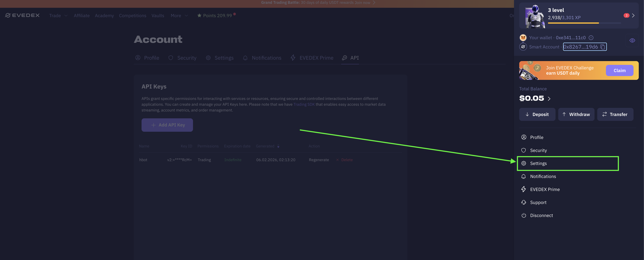Expand the level rewards chevron
Image resolution: width=644 pixels, height=260 pixels.
(633, 16)
